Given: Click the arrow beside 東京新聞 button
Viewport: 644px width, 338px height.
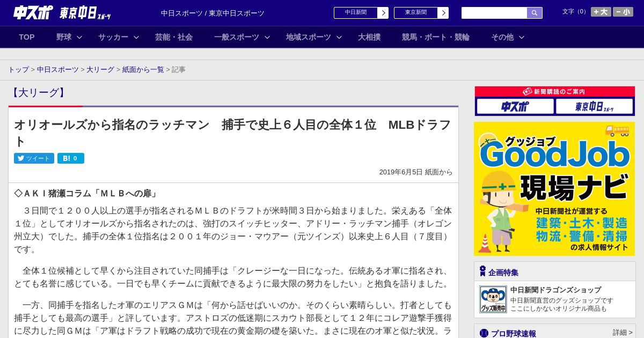Looking at the screenshot, I should click(x=443, y=13).
